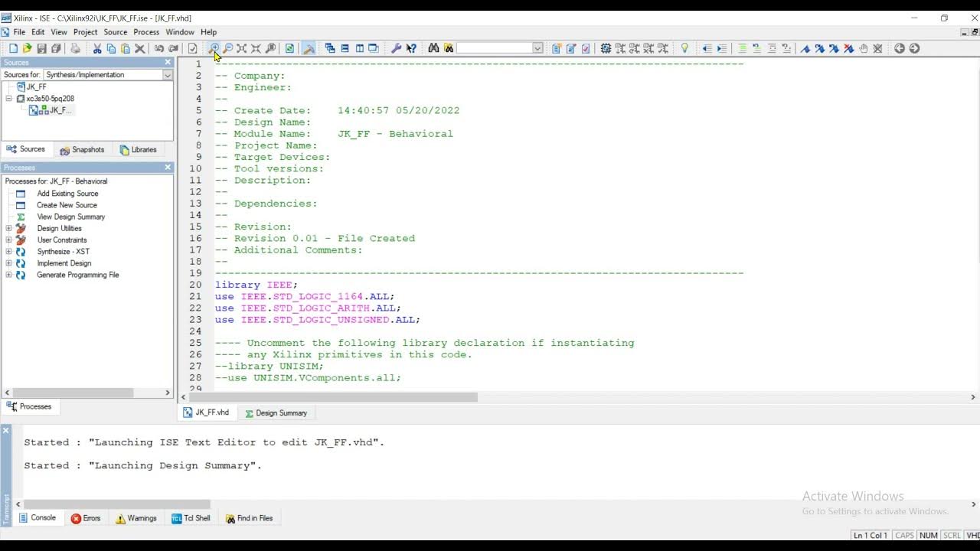Click the Zoom In magnifier icon

pos(214,48)
